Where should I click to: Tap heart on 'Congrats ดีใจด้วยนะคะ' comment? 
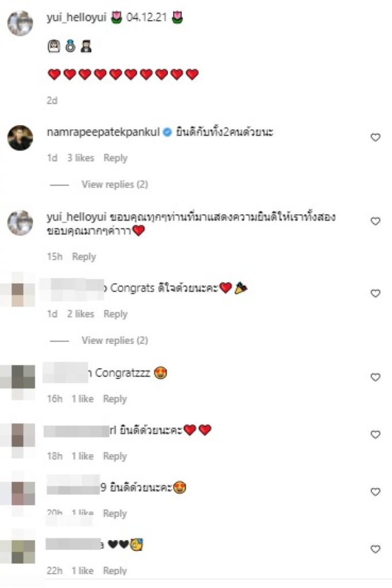375,293
